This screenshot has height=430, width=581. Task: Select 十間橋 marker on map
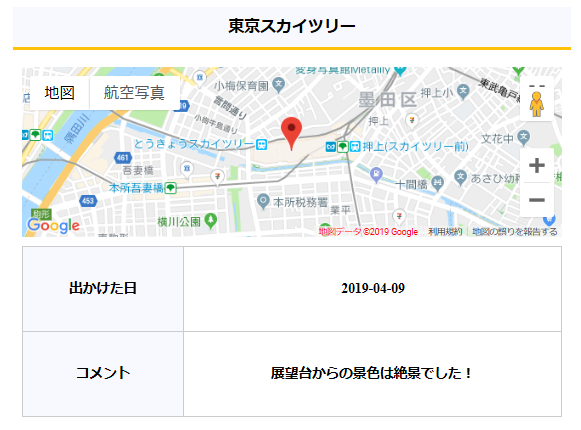coord(438,183)
